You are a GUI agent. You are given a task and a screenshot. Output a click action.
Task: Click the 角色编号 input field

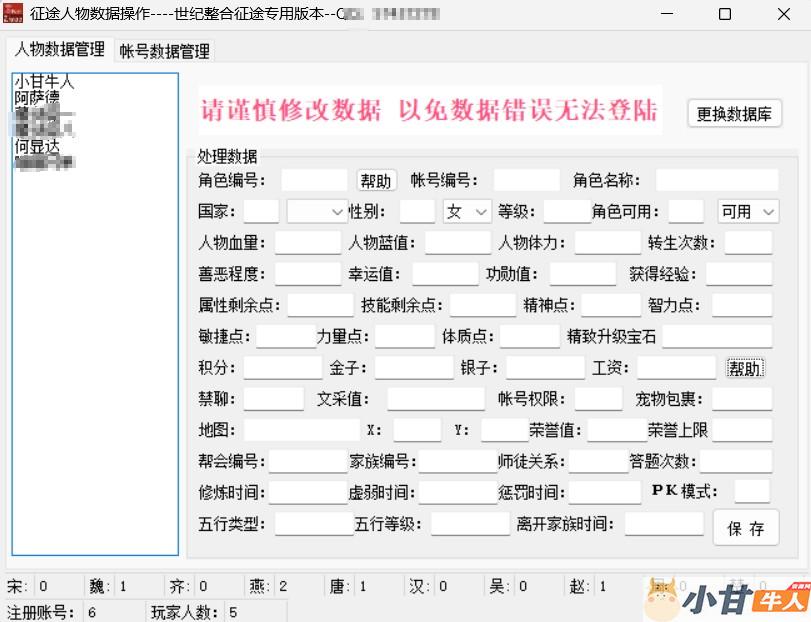pyautogui.click(x=314, y=180)
